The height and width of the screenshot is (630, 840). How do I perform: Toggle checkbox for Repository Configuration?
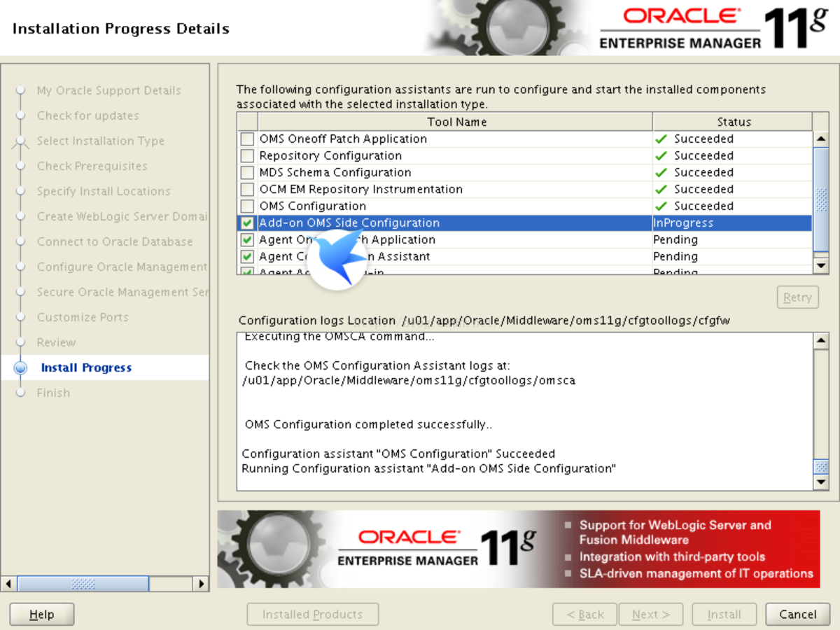[247, 155]
